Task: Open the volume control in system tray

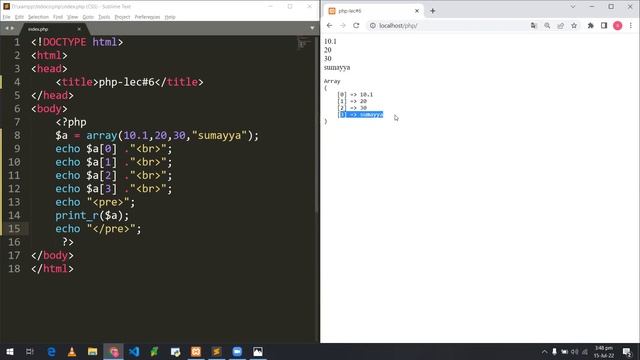Action: pyautogui.click(x=575, y=351)
